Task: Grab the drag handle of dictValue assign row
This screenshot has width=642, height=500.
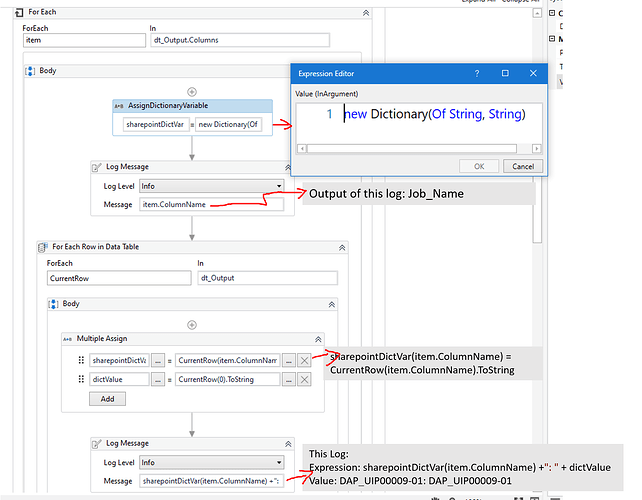Action: click(x=81, y=379)
